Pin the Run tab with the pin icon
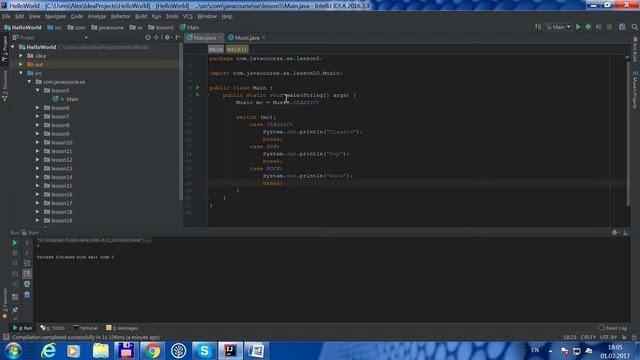 [x=15, y=310]
